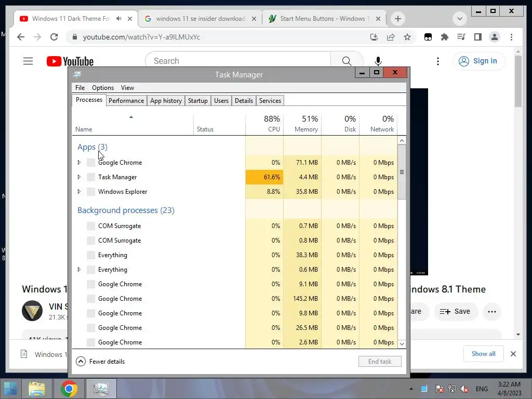The width and height of the screenshot is (532, 399).
Task: Click the YouTube Sign in button
Action: [x=478, y=61]
